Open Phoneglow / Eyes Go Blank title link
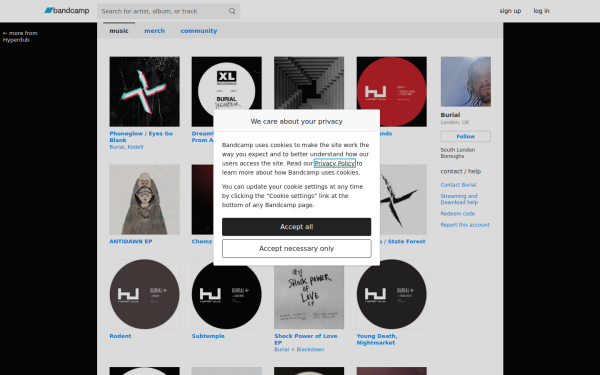The width and height of the screenshot is (600, 375). coord(141,137)
